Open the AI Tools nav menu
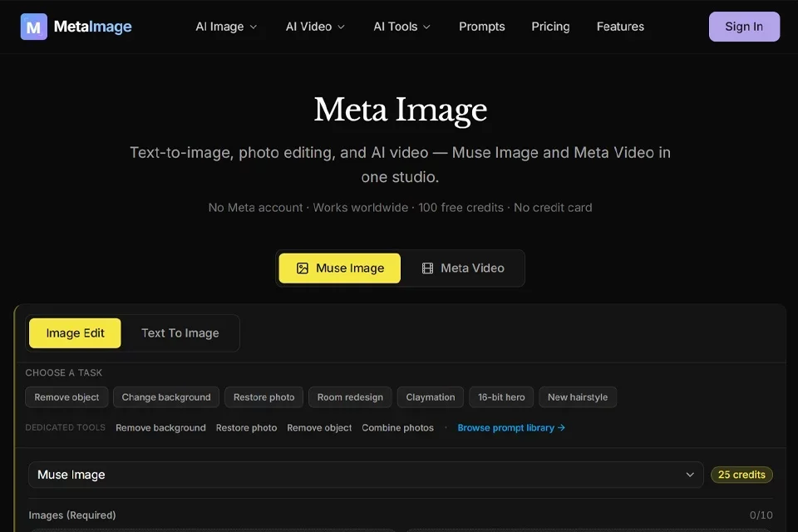The height and width of the screenshot is (532, 798). pyautogui.click(x=401, y=27)
